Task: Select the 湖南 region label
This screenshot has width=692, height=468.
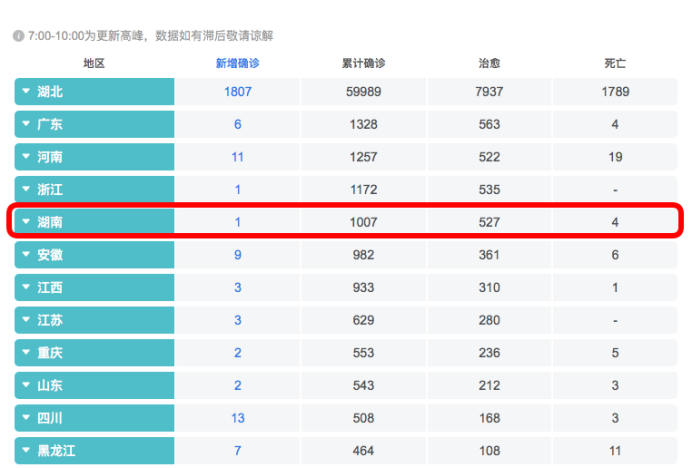Action: coord(50,222)
